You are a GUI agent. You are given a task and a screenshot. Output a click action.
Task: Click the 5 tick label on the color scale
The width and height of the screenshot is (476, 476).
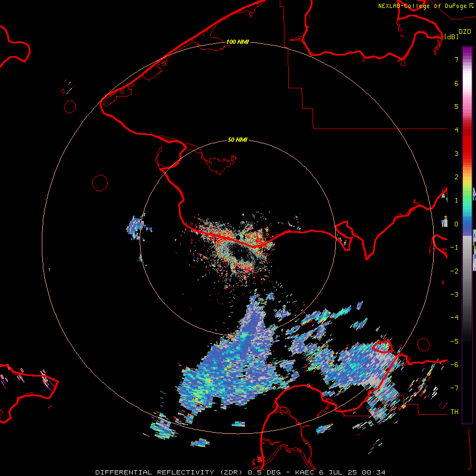[456, 106]
